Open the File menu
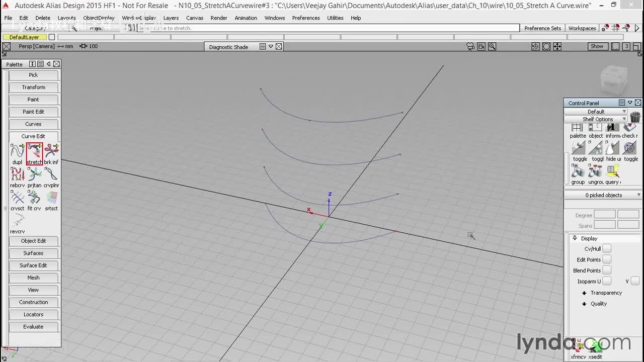 9,18
